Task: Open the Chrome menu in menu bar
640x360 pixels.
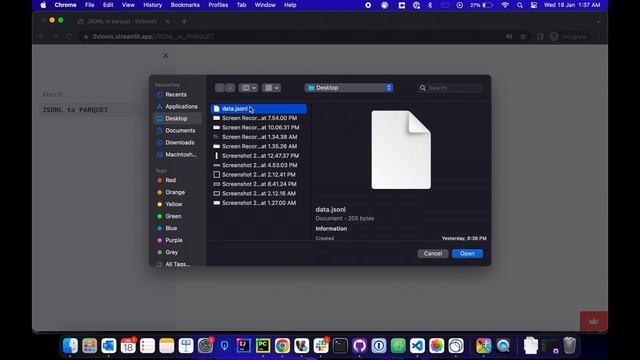Action: click(x=65, y=5)
